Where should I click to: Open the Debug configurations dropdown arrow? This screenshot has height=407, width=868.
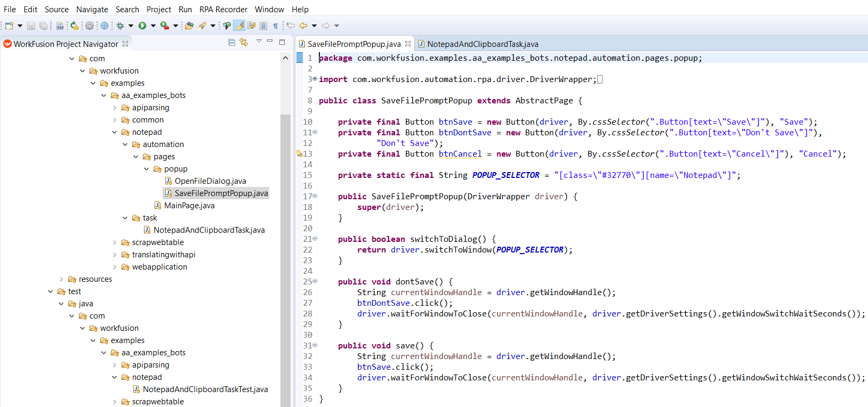click(131, 26)
